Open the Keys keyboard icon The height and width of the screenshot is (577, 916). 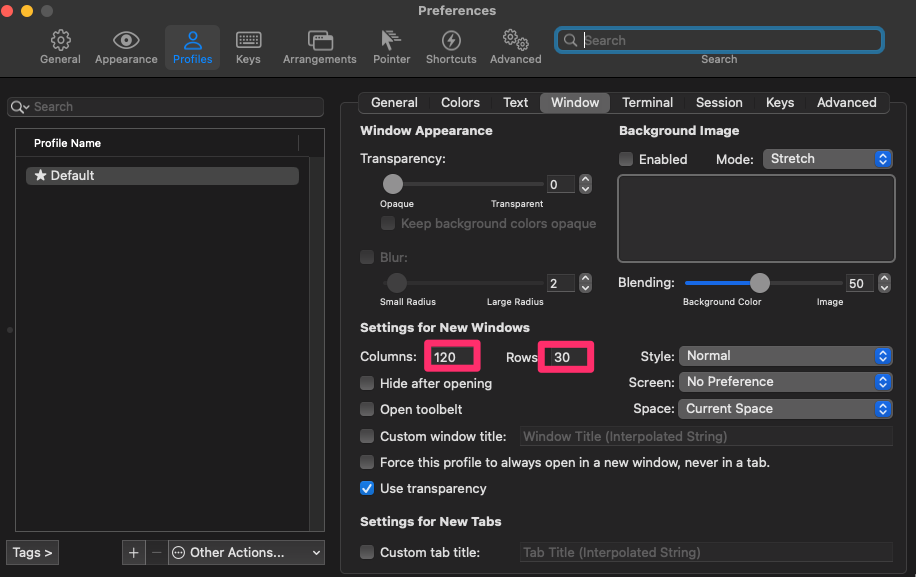pyautogui.click(x=248, y=40)
